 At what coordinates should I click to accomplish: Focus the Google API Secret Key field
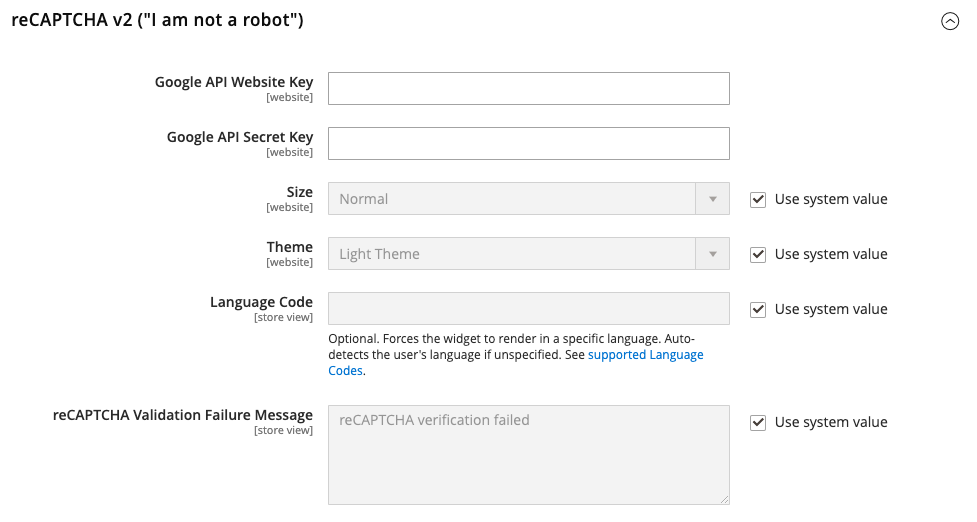(x=528, y=143)
